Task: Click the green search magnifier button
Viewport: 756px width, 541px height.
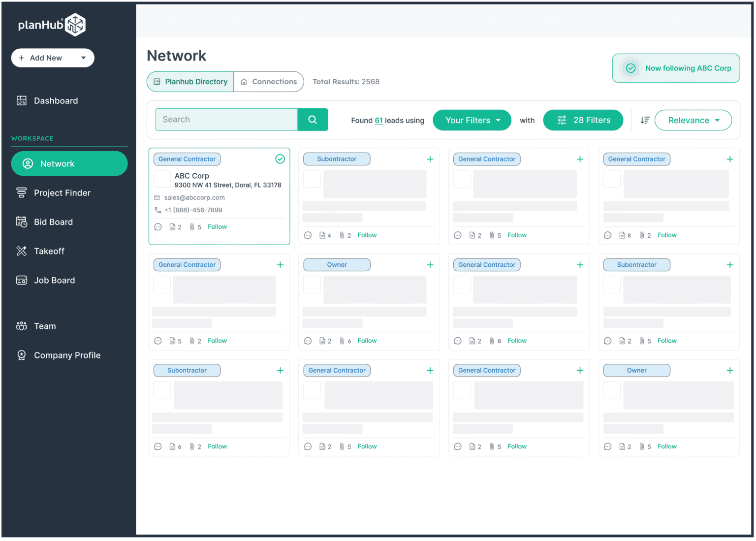Action: coord(313,119)
